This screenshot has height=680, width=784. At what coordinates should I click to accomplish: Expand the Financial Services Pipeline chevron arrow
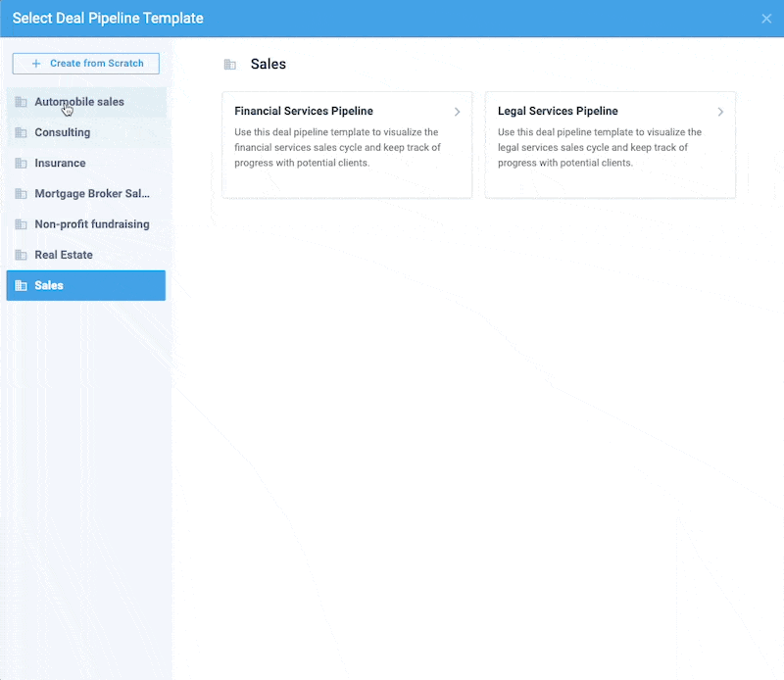(457, 112)
